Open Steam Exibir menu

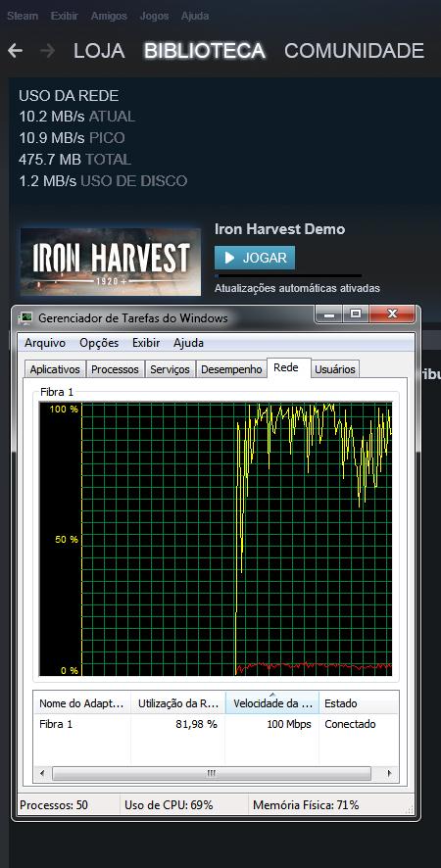(x=64, y=16)
